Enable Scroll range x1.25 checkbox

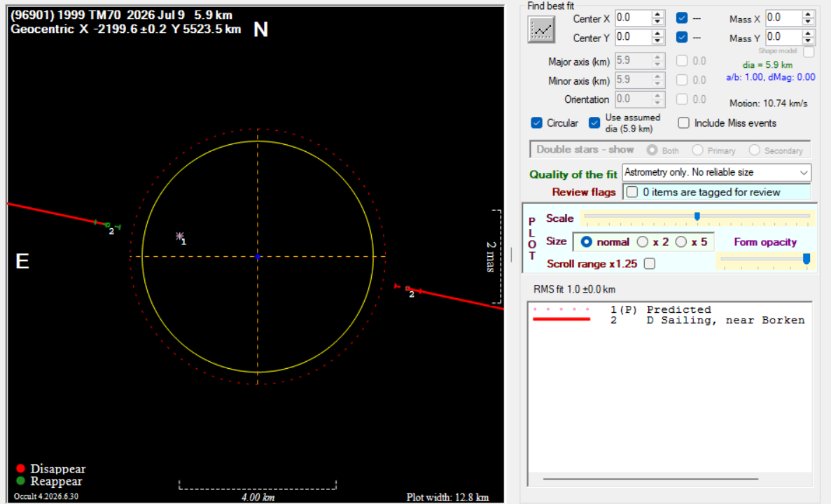(650, 263)
